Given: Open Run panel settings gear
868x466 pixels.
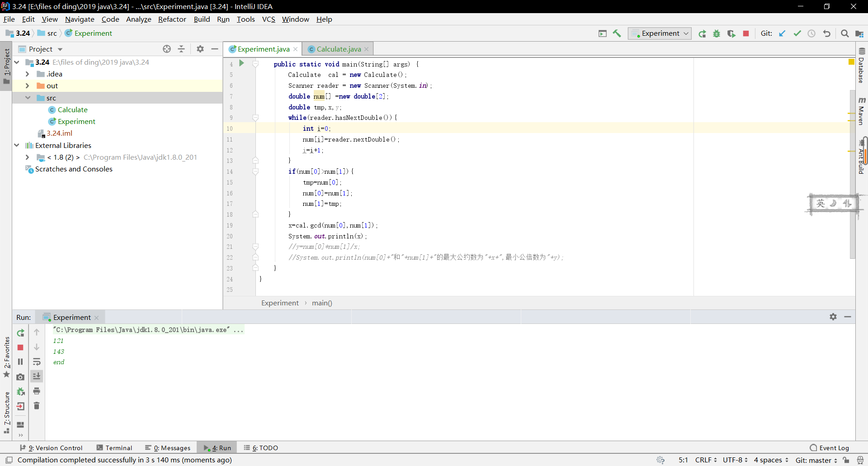Looking at the screenshot, I should coord(833,317).
